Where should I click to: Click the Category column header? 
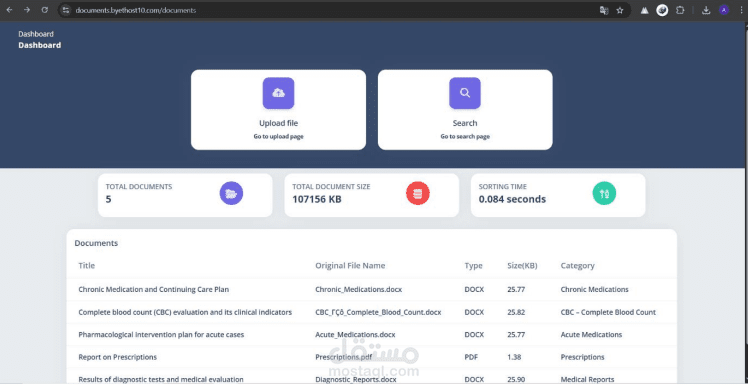(x=578, y=266)
